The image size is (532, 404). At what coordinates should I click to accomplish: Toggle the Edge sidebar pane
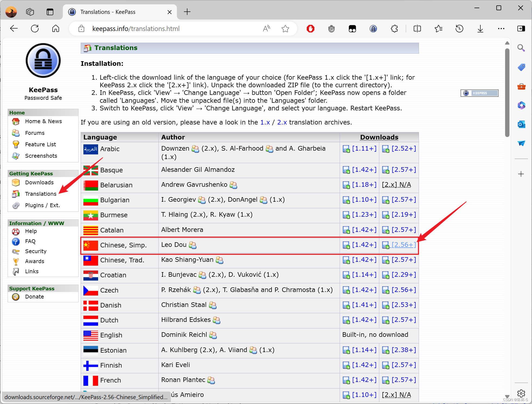[521, 29]
